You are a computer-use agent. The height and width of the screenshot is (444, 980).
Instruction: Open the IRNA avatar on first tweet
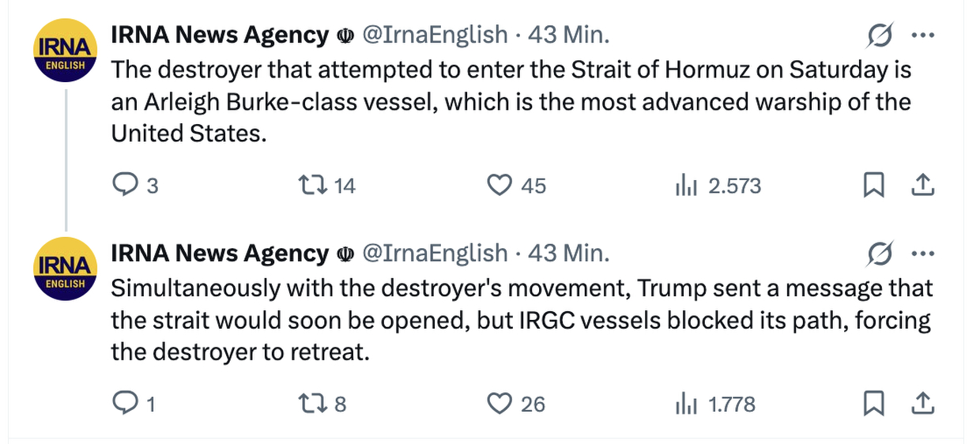[x=65, y=54]
